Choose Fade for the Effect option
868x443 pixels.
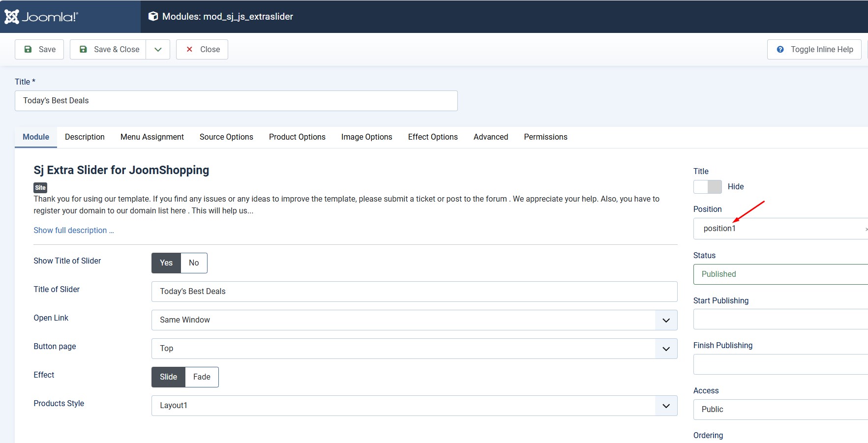[202, 377]
